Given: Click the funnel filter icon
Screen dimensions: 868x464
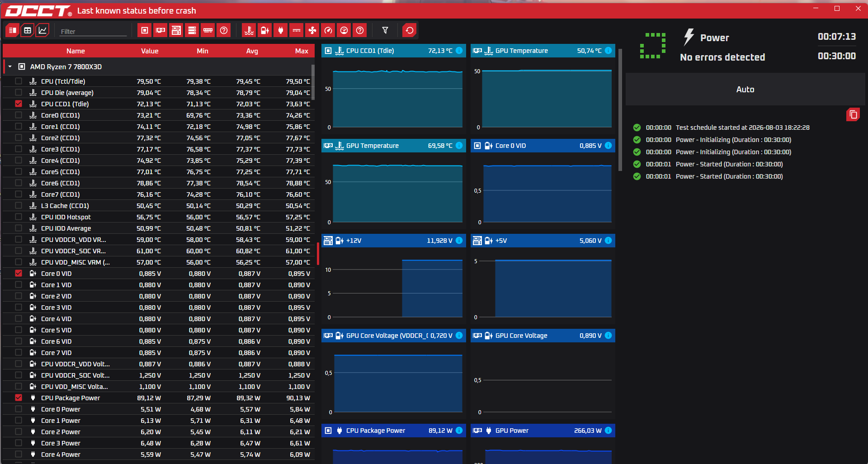Looking at the screenshot, I should [x=385, y=30].
